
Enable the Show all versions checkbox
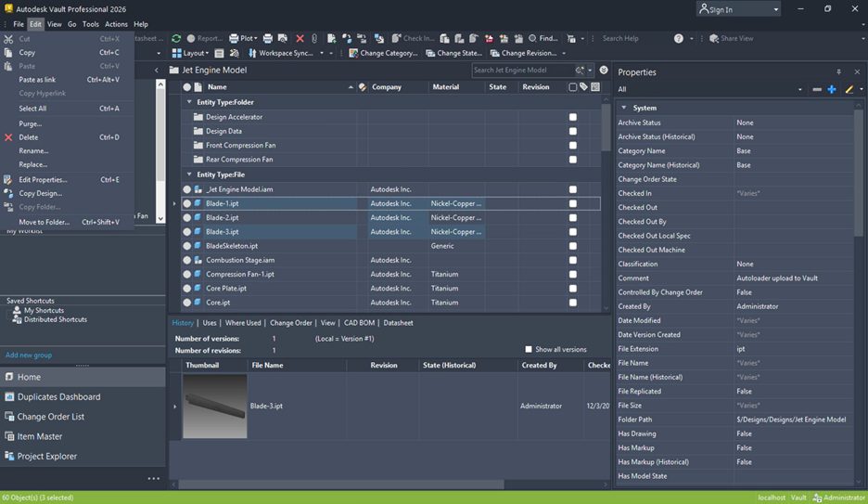pos(529,350)
